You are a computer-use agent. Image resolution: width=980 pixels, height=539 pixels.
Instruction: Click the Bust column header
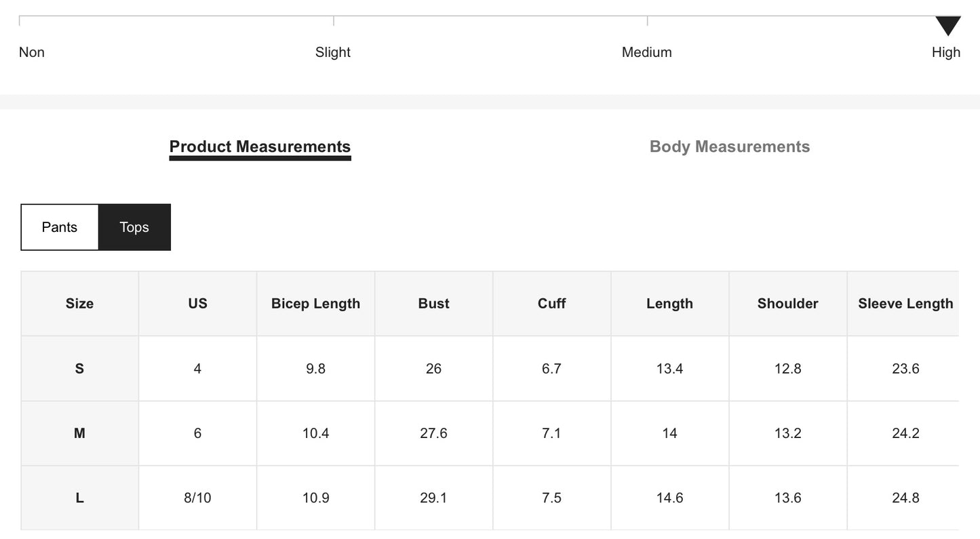pyautogui.click(x=433, y=304)
